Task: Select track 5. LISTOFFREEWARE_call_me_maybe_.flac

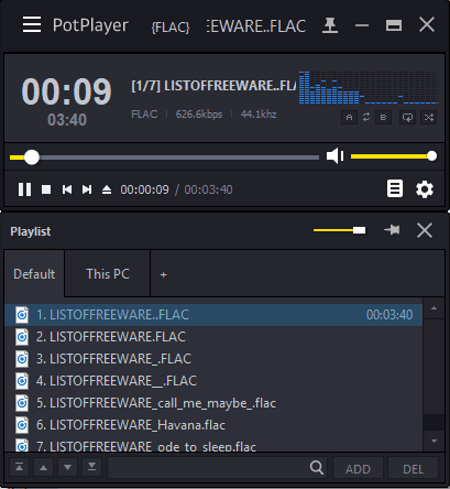Action: (x=213, y=403)
